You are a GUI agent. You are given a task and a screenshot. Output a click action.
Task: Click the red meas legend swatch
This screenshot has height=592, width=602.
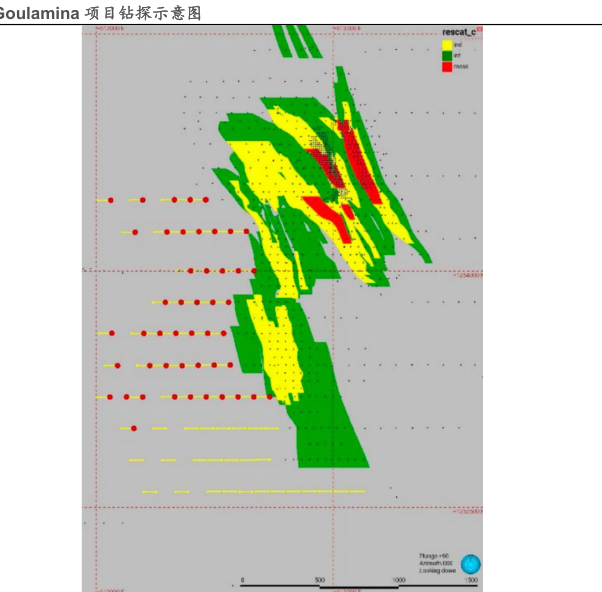coord(447,66)
